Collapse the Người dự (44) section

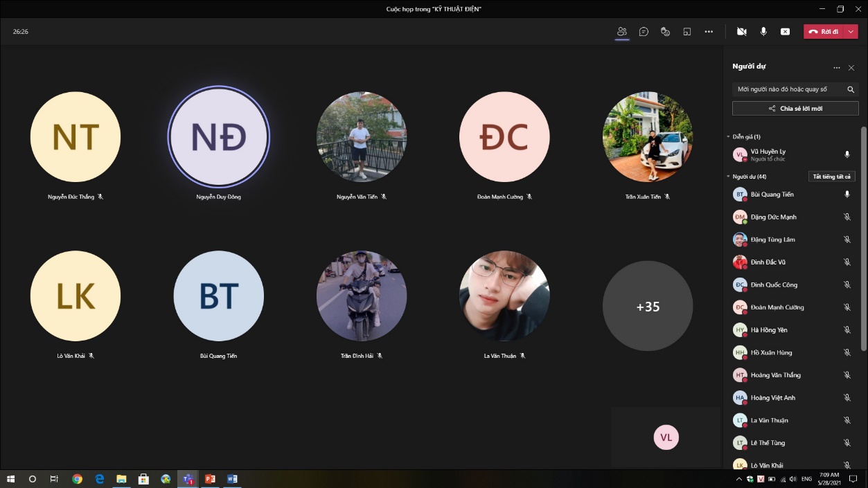coord(728,177)
